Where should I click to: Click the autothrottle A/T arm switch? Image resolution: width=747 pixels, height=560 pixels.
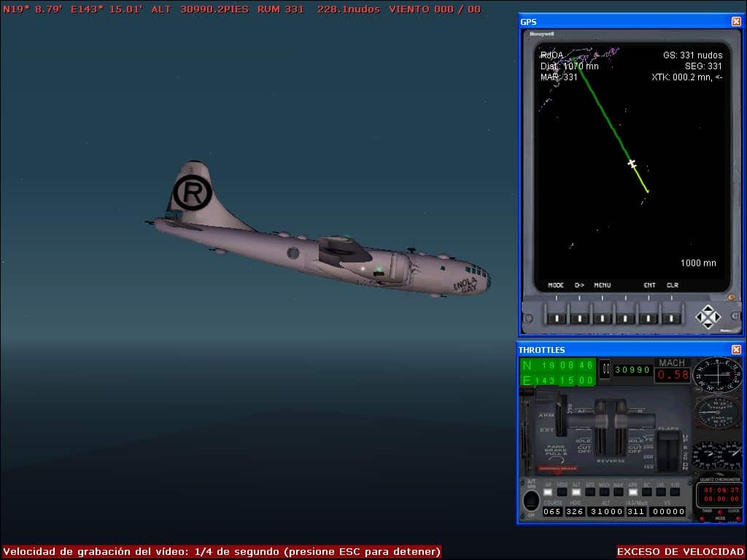[x=531, y=500]
